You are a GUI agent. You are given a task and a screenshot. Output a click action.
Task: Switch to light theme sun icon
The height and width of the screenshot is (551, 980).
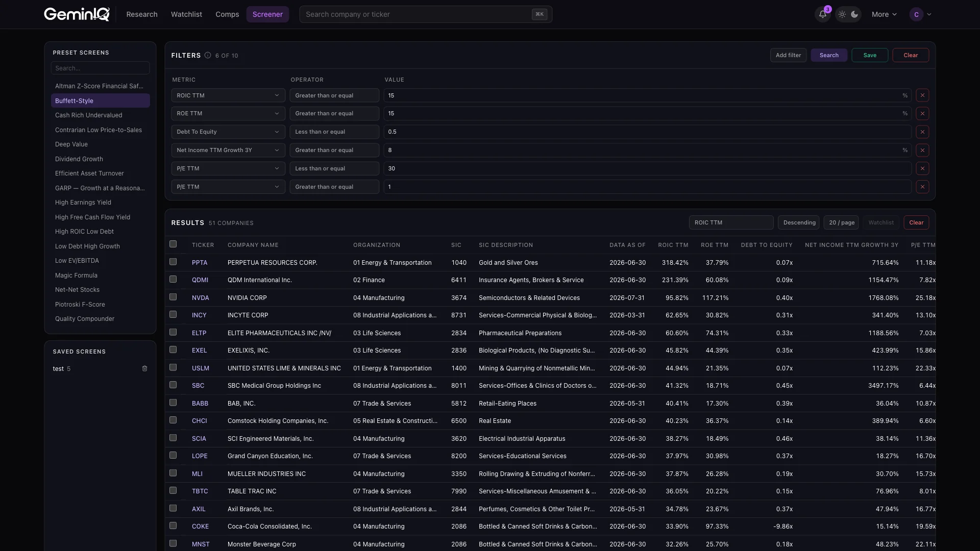pyautogui.click(x=842, y=14)
